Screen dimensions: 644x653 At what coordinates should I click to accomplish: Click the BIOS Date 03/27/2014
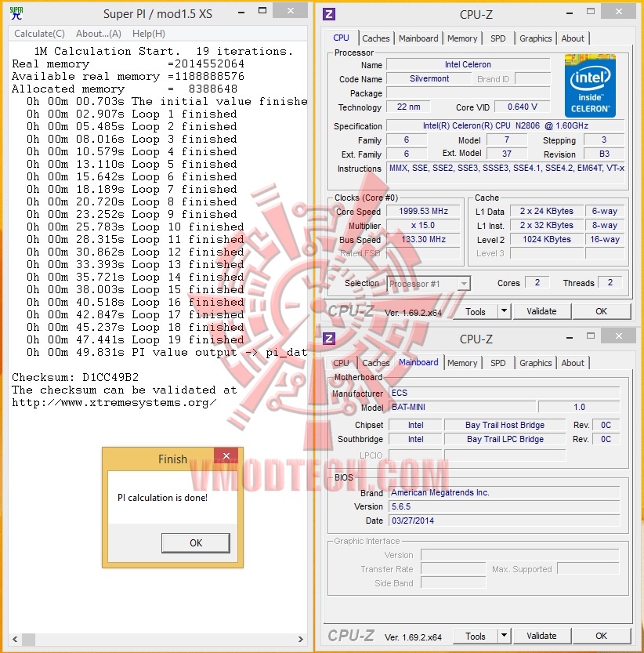coord(504,521)
